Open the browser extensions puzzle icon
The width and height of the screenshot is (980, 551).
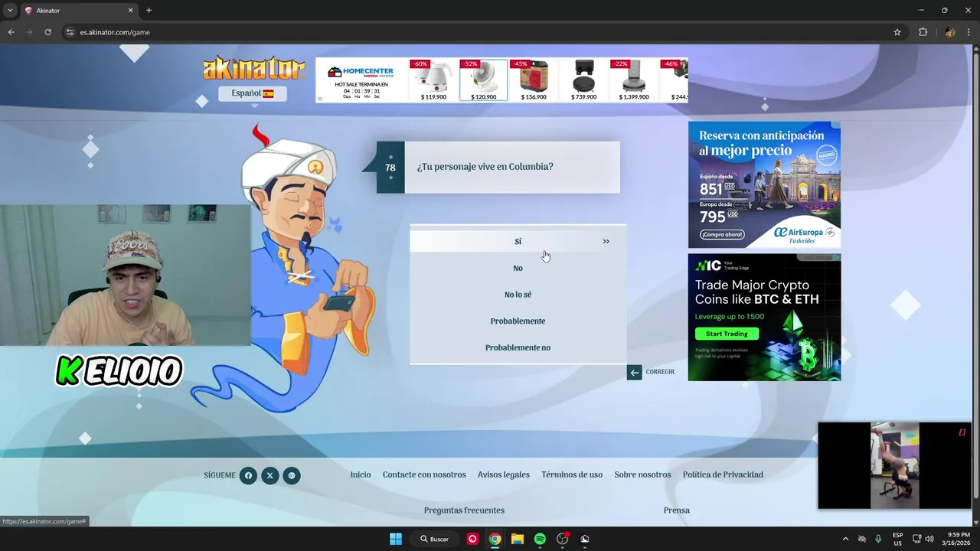click(923, 32)
